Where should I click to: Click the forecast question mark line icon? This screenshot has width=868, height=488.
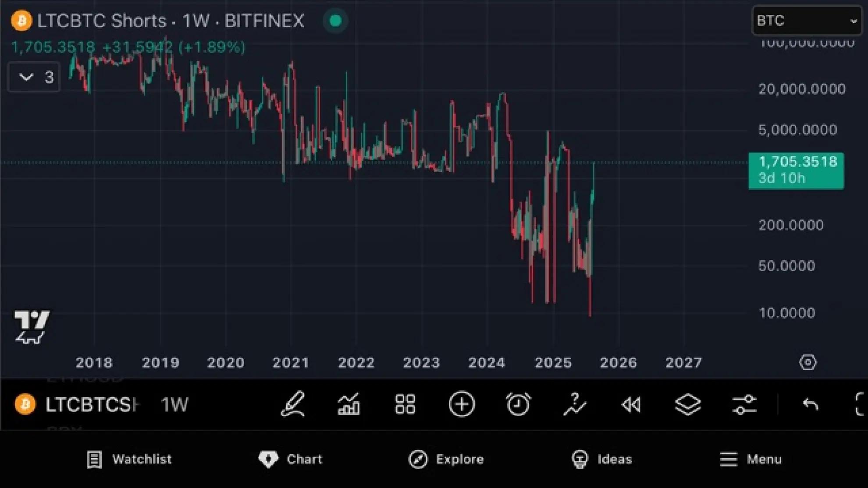click(x=575, y=404)
